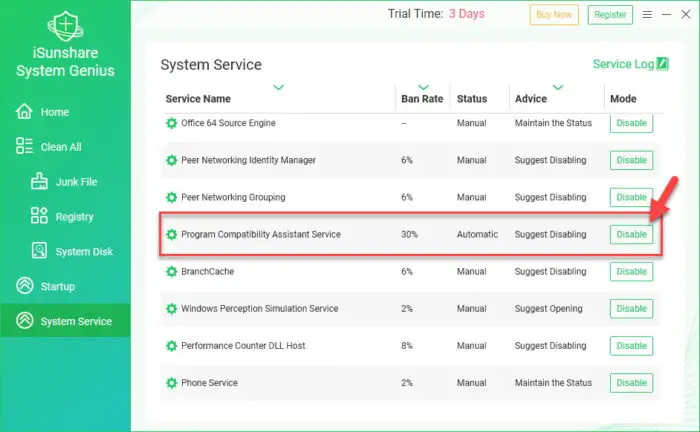This screenshot has height=432, width=700.
Task: Expand the Advice column filter arrow
Action: (x=558, y=88)
